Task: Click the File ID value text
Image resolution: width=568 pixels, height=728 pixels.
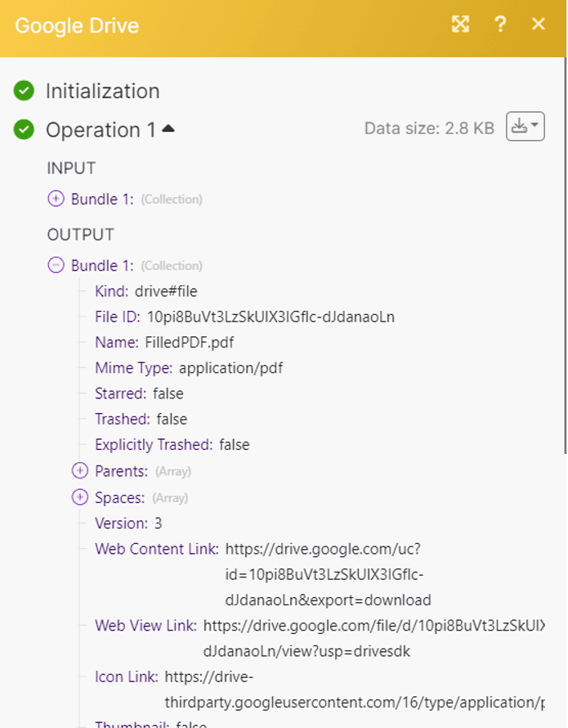Action: pyautogui.click(x=271, y=317)
